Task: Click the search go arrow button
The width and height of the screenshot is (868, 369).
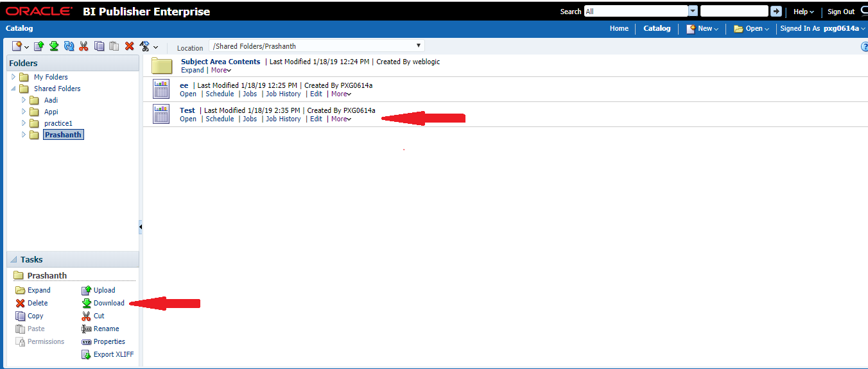Action: coord(776,12)
